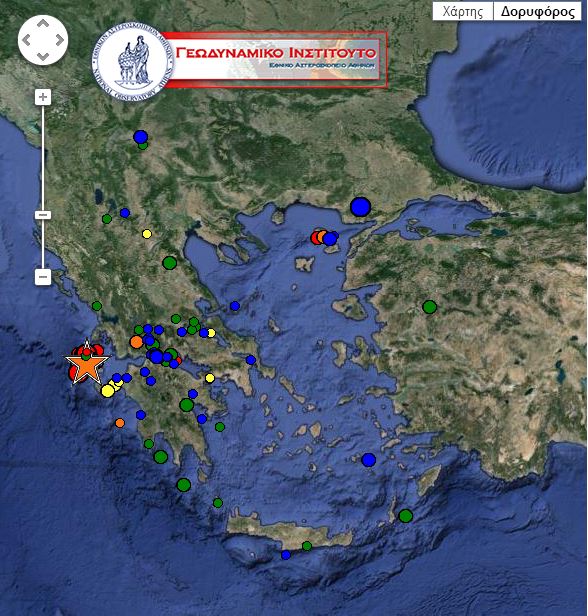The height and width of the screenshot is (616, 588).
Task: Select the orange marker north of the Gulf of Patras
Action: pyautogui.click(x=136, y=342)
